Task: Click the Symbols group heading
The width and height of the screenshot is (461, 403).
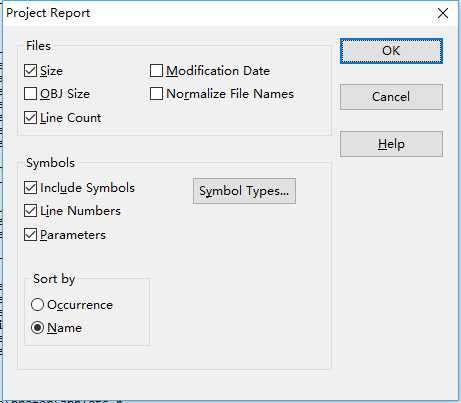Action: (50, 163)
